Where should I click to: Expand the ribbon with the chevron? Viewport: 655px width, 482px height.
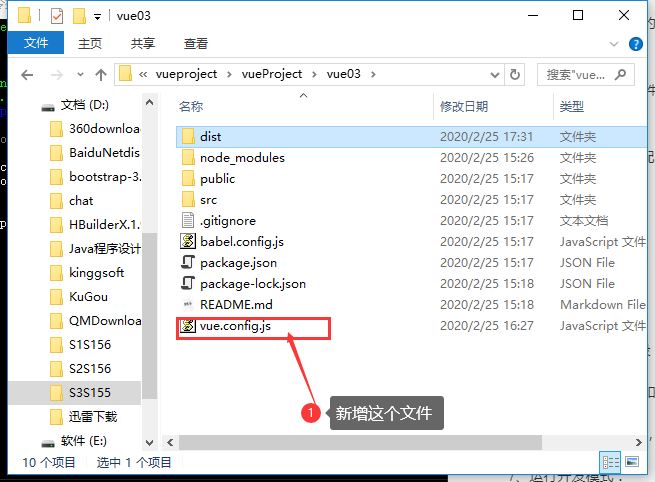614,44
